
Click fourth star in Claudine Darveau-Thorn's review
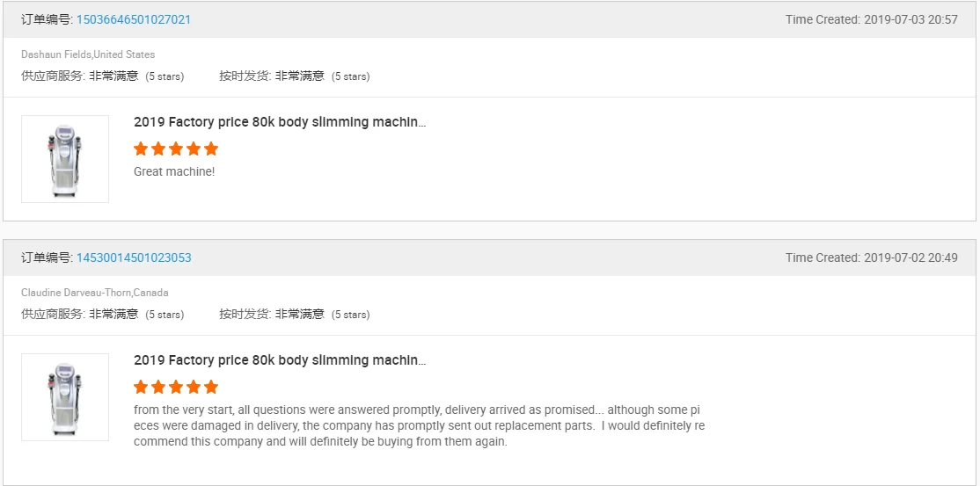point(194,387)
